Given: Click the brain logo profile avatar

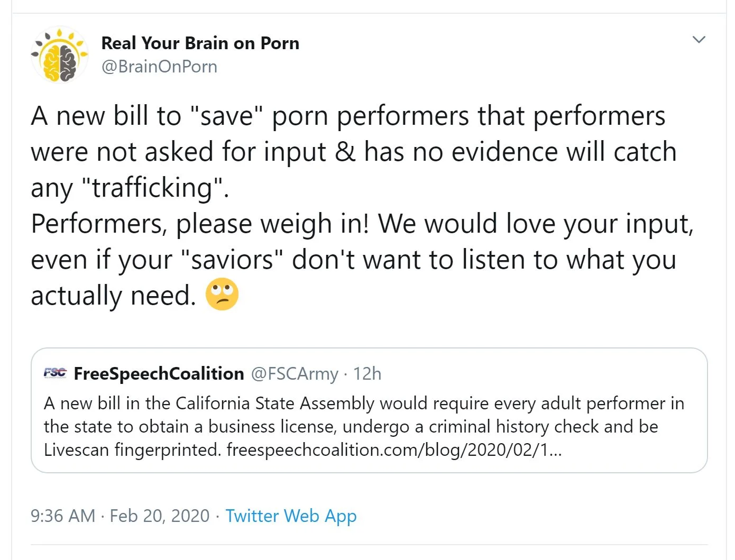Looking at the screenshot, I should (59, 55).
